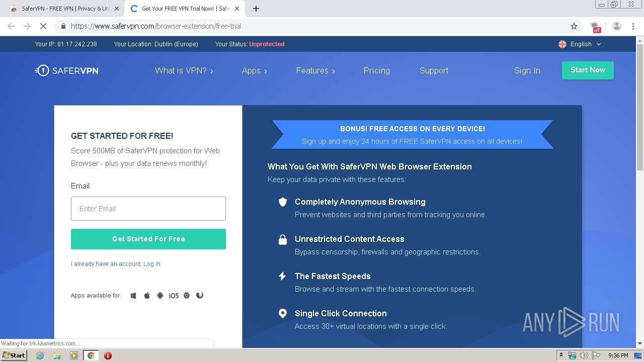This screenshot has width=644, height=362.
Task: Show hidden tray icons arrow
Action: pos(561,355)
